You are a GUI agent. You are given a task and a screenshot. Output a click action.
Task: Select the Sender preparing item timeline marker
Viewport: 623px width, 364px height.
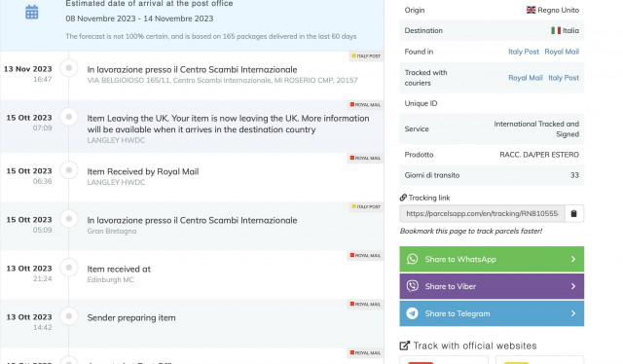(x=69, y=316)
